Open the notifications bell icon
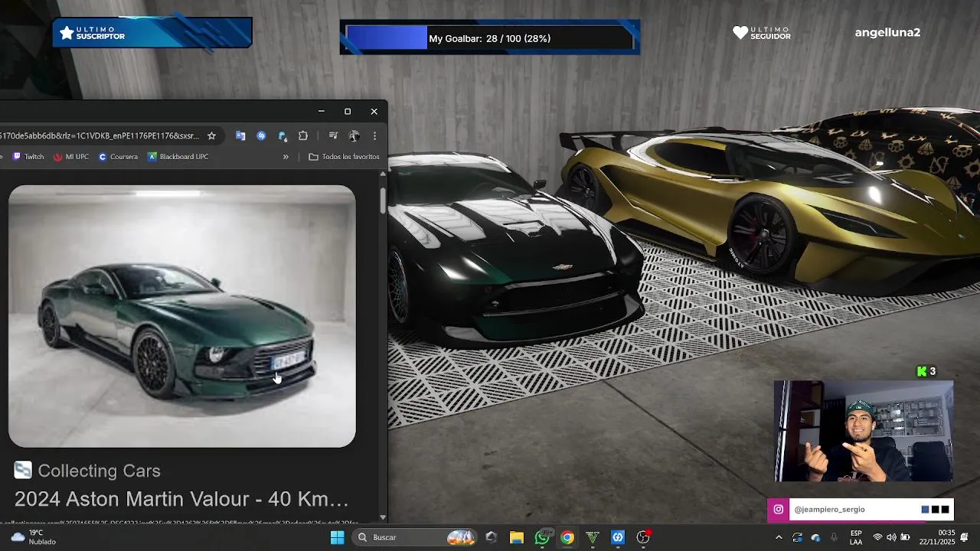 (x=965, y=537)
